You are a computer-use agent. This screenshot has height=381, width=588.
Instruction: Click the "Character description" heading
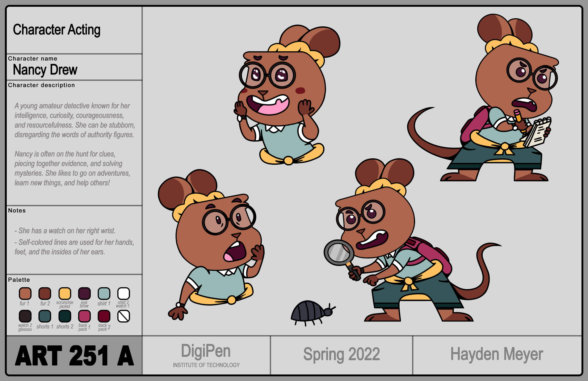(41, 85)
